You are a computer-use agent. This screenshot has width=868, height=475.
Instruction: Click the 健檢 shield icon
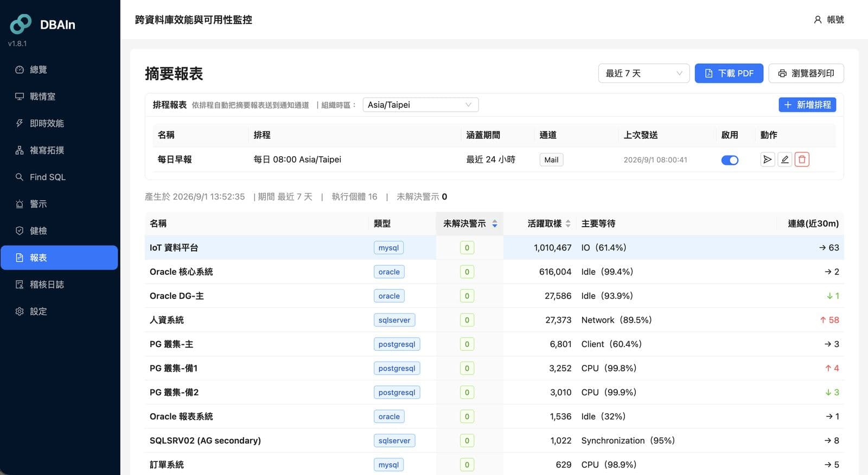coord(20,230)
